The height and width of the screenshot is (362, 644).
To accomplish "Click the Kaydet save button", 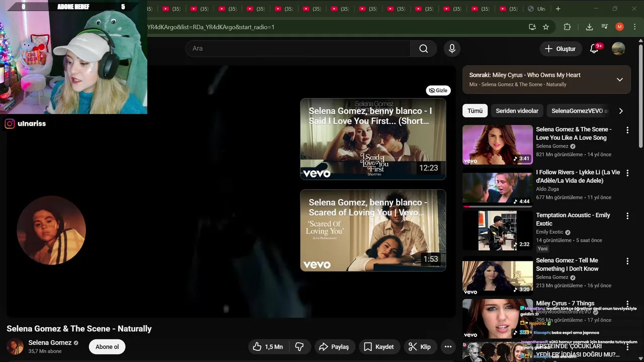I will (379, 346).
